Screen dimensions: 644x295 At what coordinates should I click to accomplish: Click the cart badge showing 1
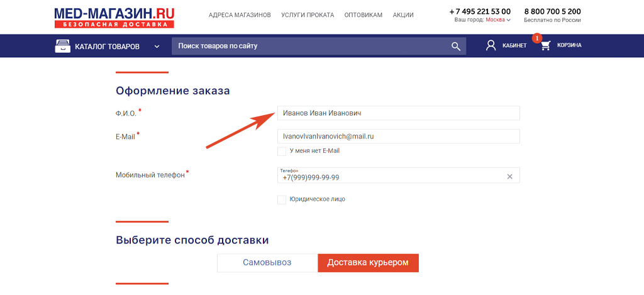(x=537, y=38)
